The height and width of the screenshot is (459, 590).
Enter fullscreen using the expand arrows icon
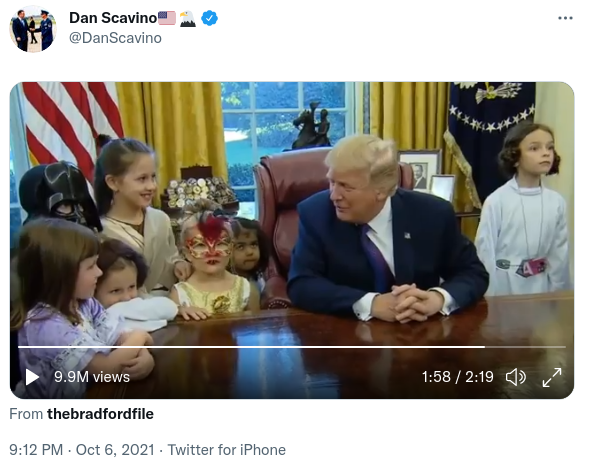coord(552,377)
